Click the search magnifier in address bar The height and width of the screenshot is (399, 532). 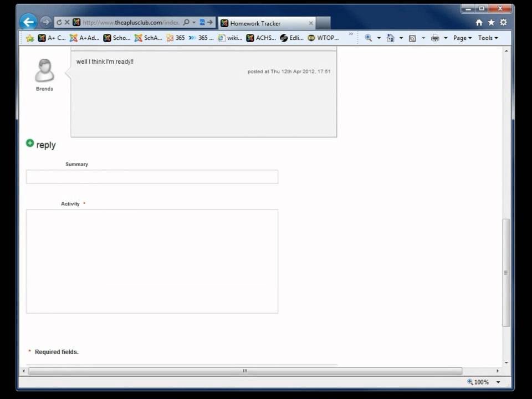tap(186, 22)
